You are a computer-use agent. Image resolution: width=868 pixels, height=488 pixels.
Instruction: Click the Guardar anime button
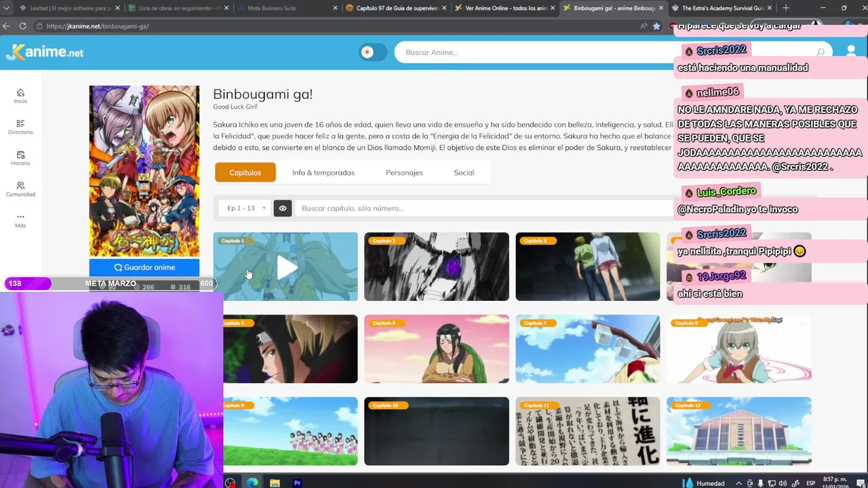[x=144, y=267]
